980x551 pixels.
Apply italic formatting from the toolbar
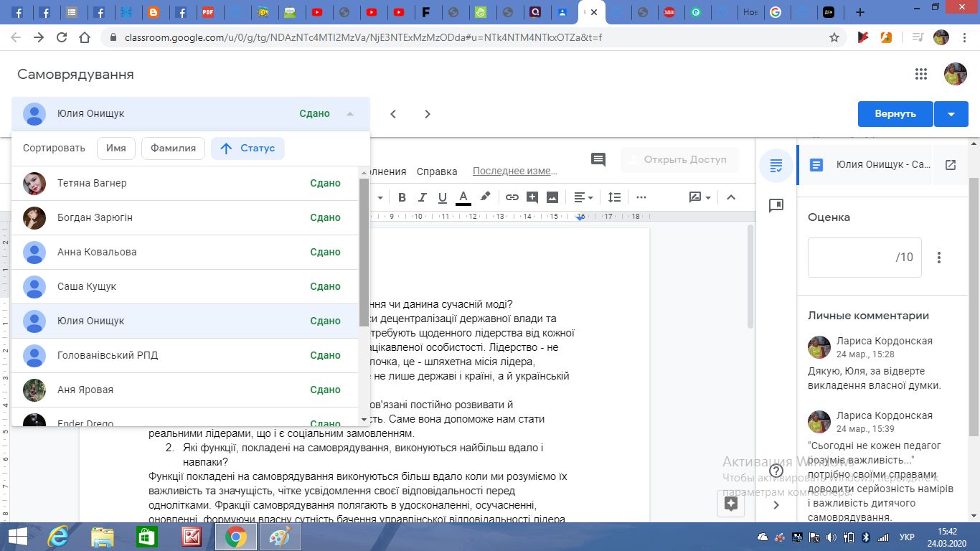tap(422, 197)
